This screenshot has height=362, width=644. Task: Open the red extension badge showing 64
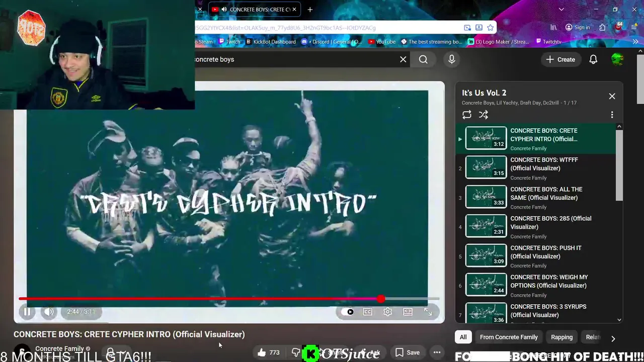[x=618, y=27]
